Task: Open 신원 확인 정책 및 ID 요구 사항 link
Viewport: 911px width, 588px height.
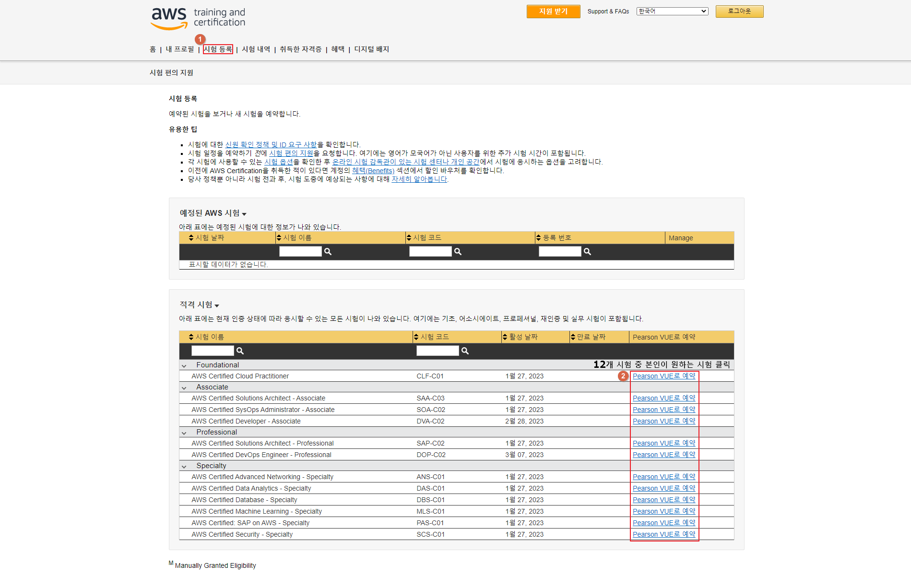Action: (271, 145)
